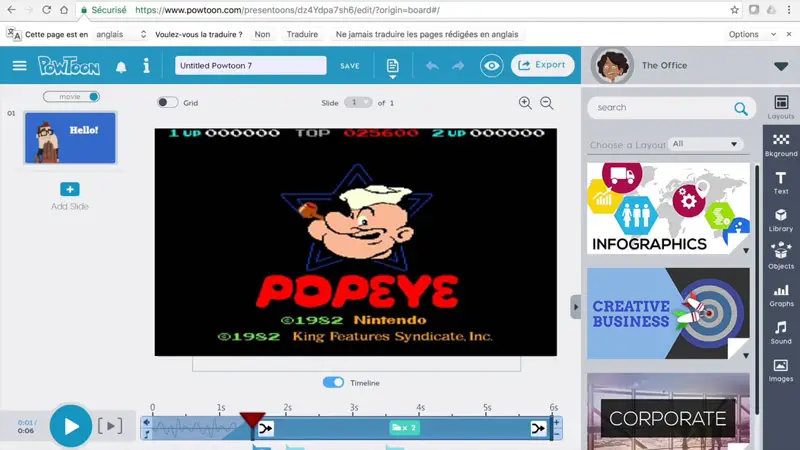Redo the last action
The image size is (800, 450).
(x=458, y=66)
